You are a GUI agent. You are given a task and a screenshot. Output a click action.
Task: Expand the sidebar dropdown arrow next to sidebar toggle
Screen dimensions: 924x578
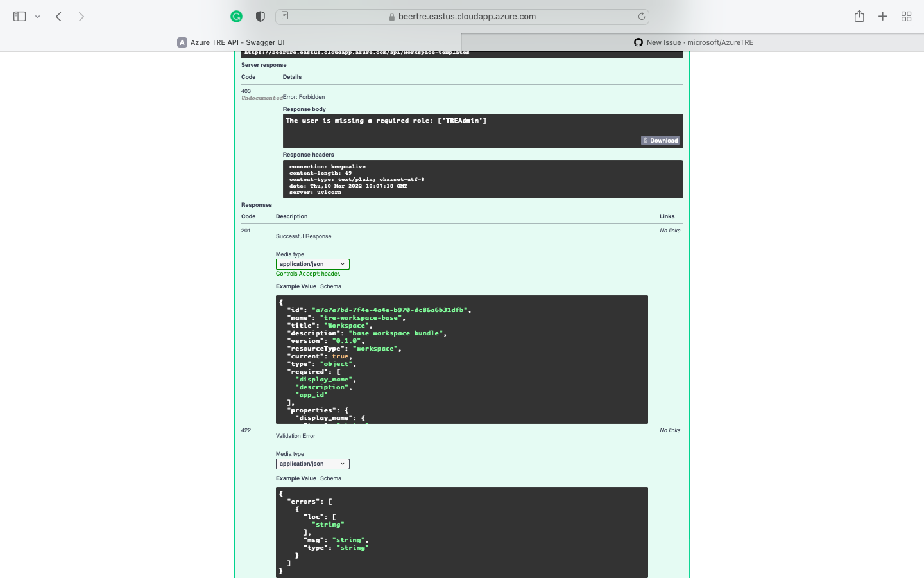37,16
